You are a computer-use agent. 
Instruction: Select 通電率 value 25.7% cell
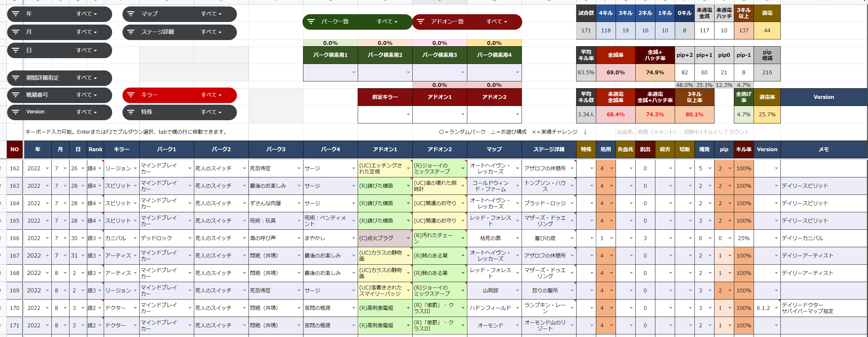click(767, 115)
